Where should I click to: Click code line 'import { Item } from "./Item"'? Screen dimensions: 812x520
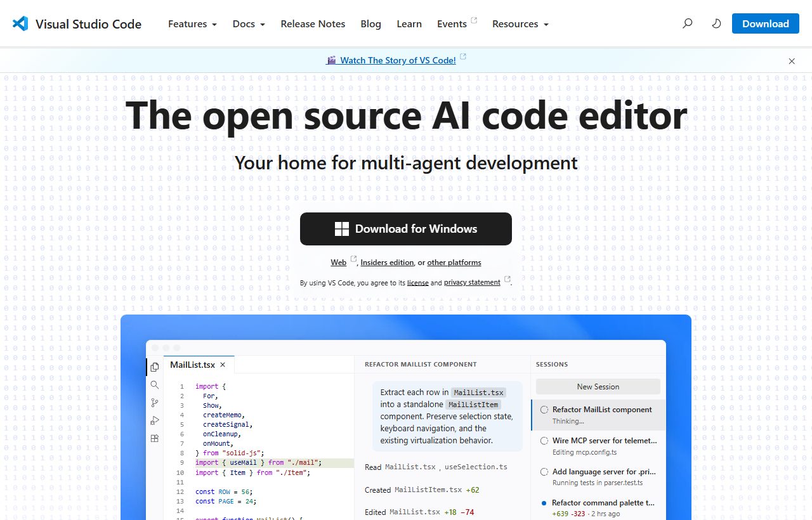[253, 472]
